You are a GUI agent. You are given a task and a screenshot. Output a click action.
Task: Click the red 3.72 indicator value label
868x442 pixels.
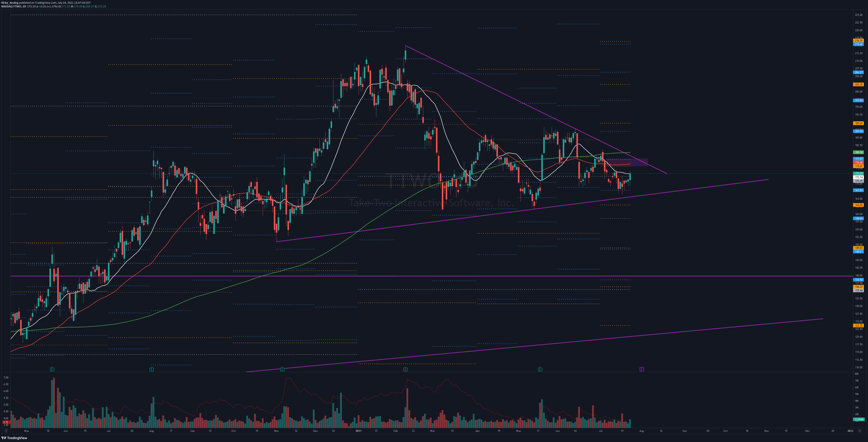coord(6,422)
